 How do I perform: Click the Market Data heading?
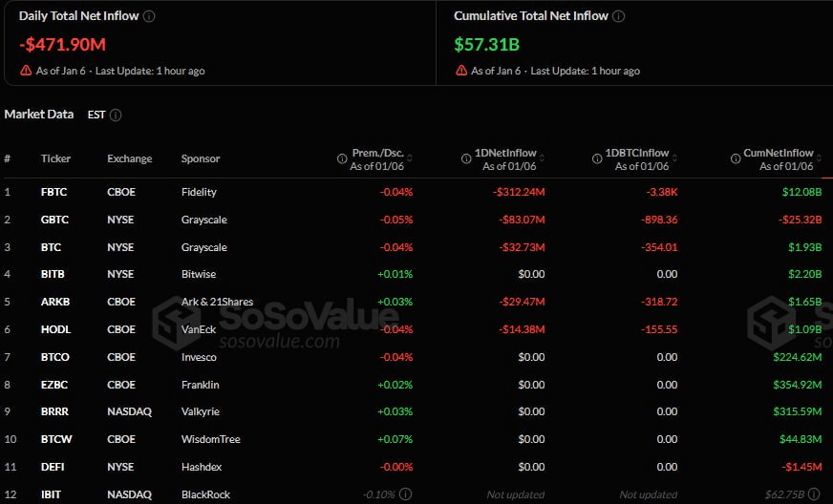(x=39, y=115)
